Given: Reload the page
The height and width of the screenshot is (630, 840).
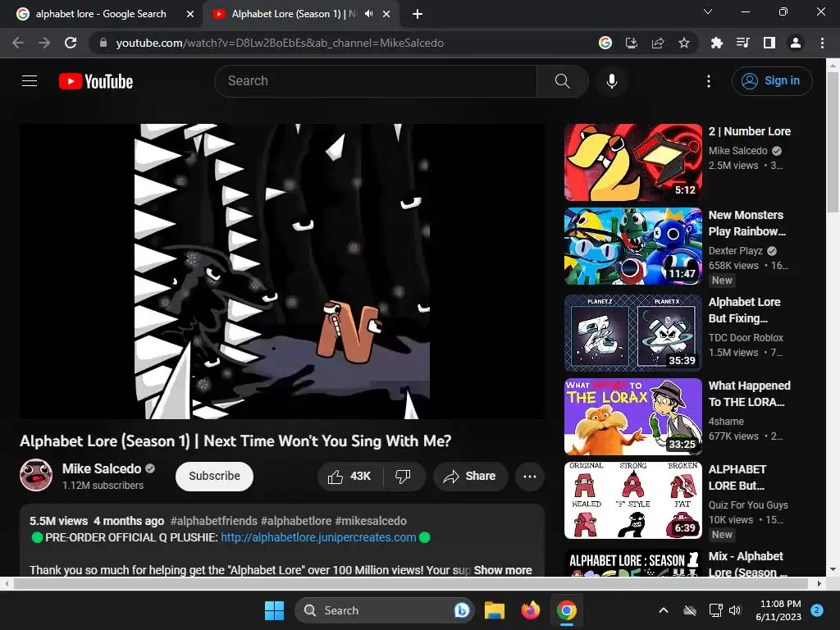Looking at the screenshot, I should 71,43.
